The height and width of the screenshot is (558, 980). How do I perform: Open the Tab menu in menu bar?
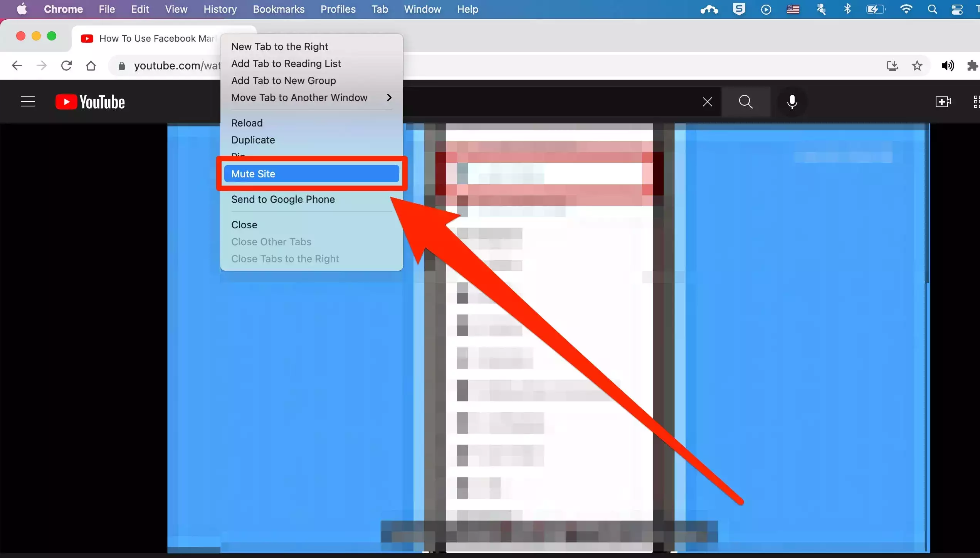(x=380, y=9)
